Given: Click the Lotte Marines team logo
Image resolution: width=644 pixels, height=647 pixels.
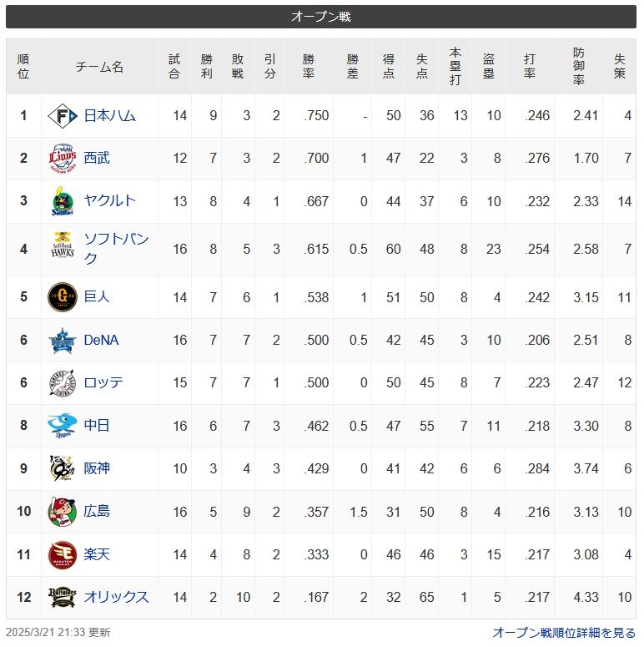Looking at the screenshot, I should tap(63, 383).
